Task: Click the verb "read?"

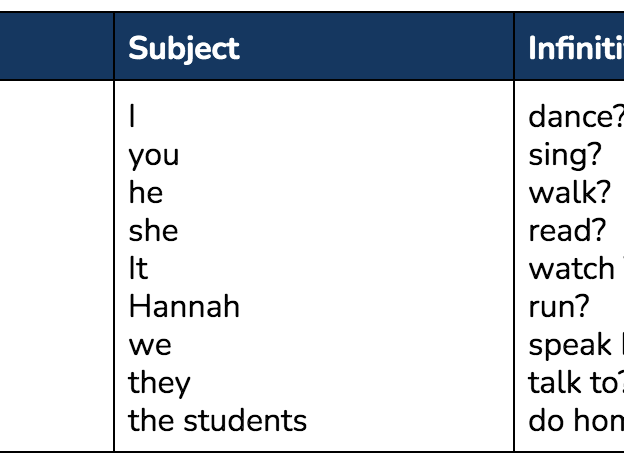Action: click(567, 230)
